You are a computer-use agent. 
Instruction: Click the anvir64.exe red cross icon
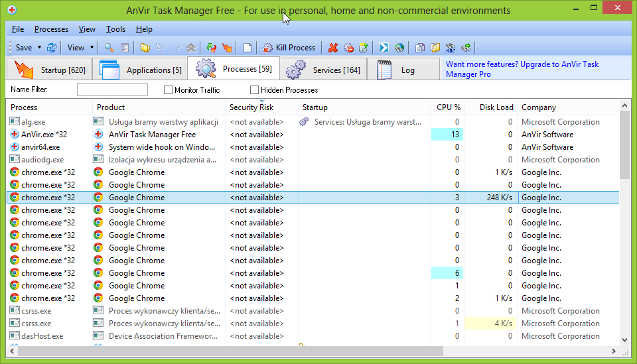(15, 147)
